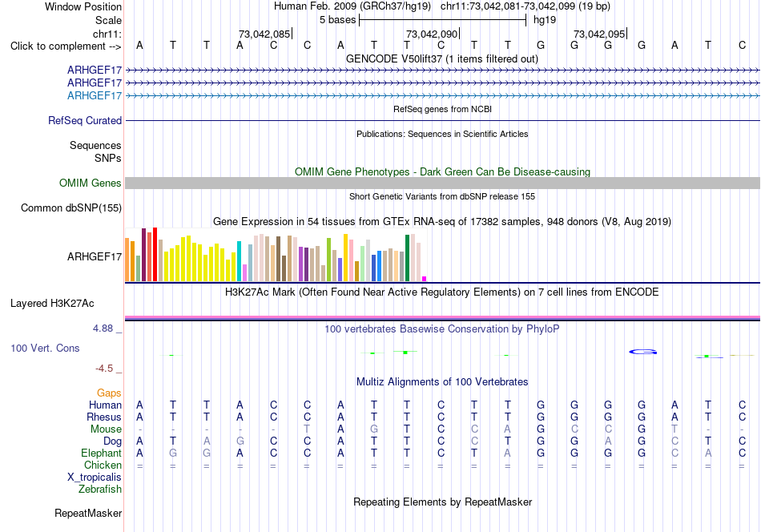This screenshot has height=532, width=761.
Task: Select the Mouse species row label
Action: point(106,429)
